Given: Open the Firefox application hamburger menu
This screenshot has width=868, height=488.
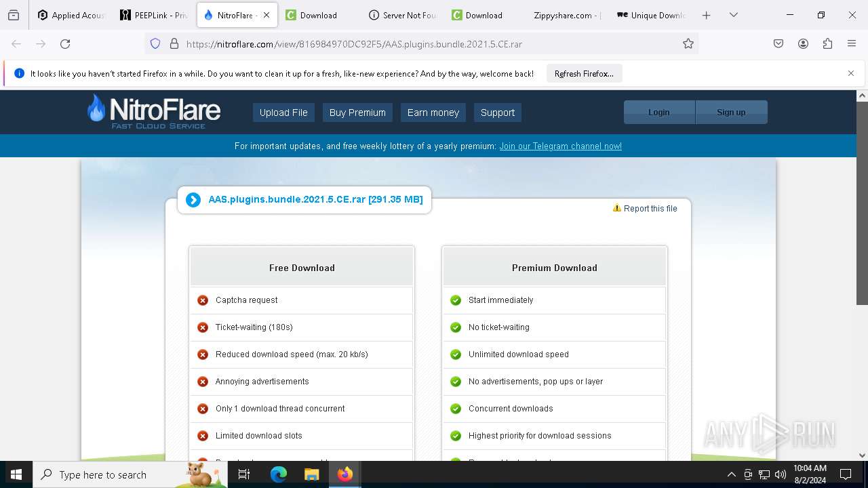Looking at the screenshot, I should tap(852, 43).
